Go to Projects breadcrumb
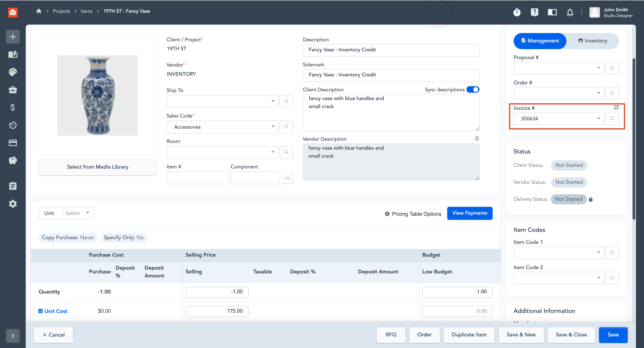This screenshot has width=644, height=348. point(61,11)
